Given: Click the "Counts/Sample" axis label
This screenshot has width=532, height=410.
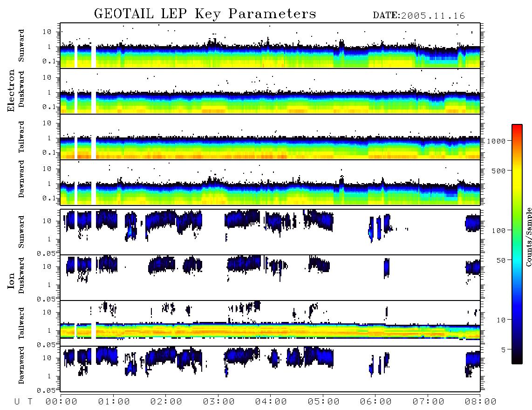Looking at the screenshot, I should click(x=528, y=237).
